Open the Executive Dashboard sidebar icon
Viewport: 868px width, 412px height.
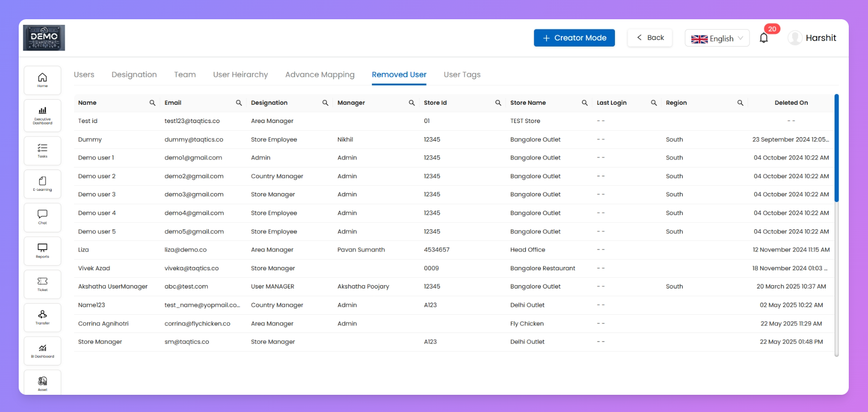(x=43, y=115)
